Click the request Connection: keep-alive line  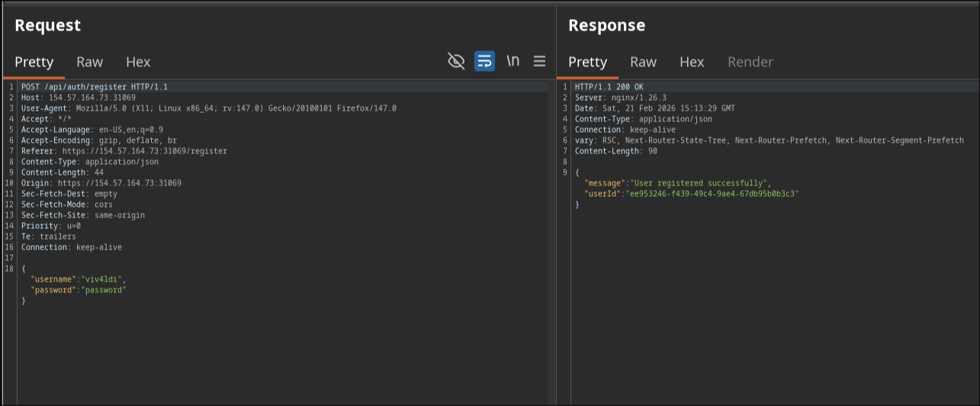[x=72, y=247]
